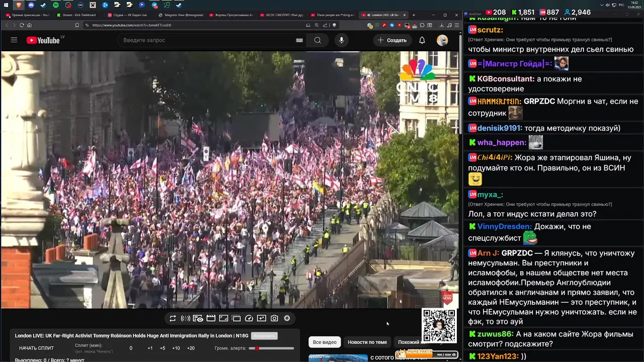Open YouTube notifications bell
Screen dimensions: 644x362
pos(422,40)
